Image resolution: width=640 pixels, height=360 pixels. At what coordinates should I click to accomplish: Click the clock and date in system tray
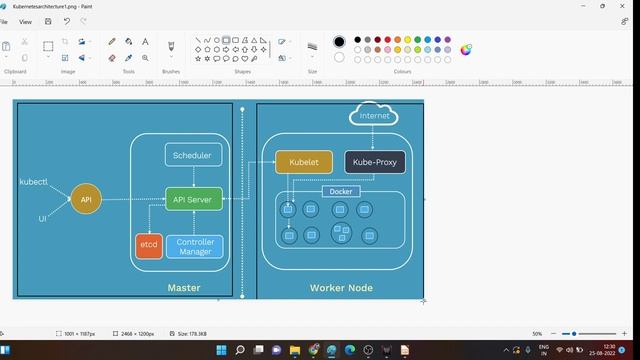point(602,350)
